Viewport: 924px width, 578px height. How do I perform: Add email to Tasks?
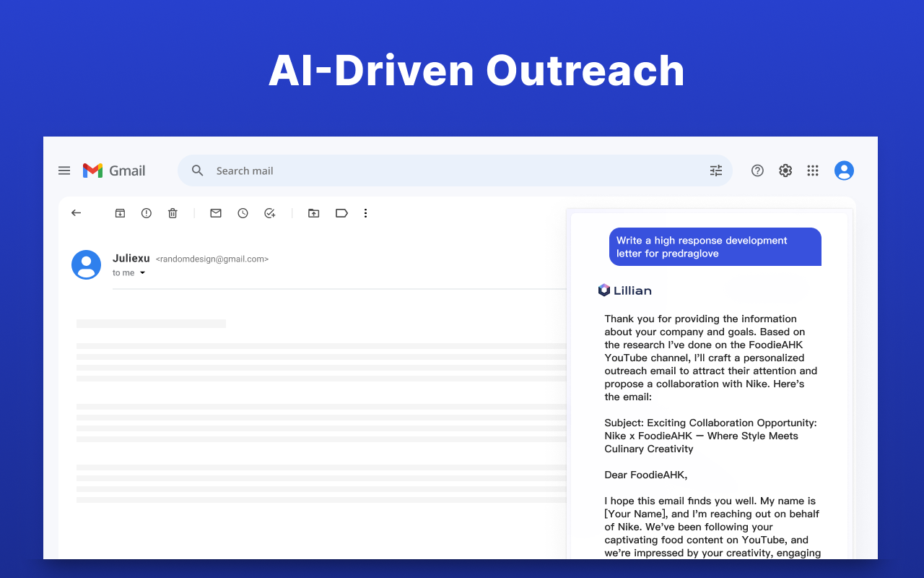(270, 213)
